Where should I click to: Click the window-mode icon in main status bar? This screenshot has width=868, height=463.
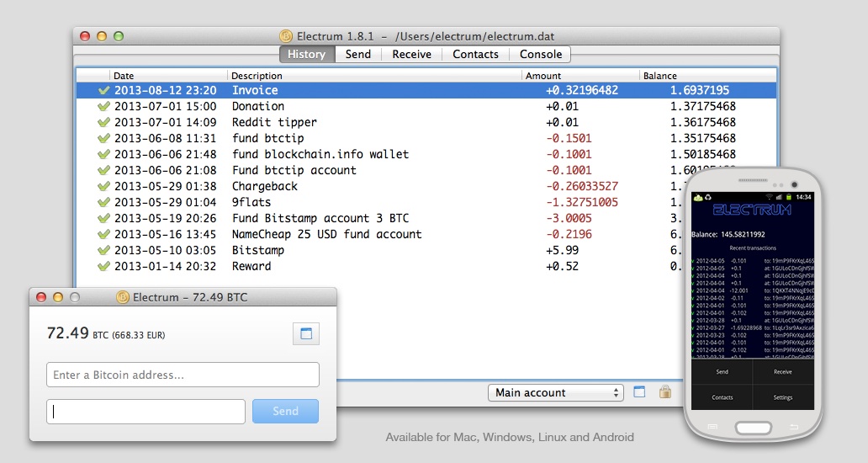639,392
